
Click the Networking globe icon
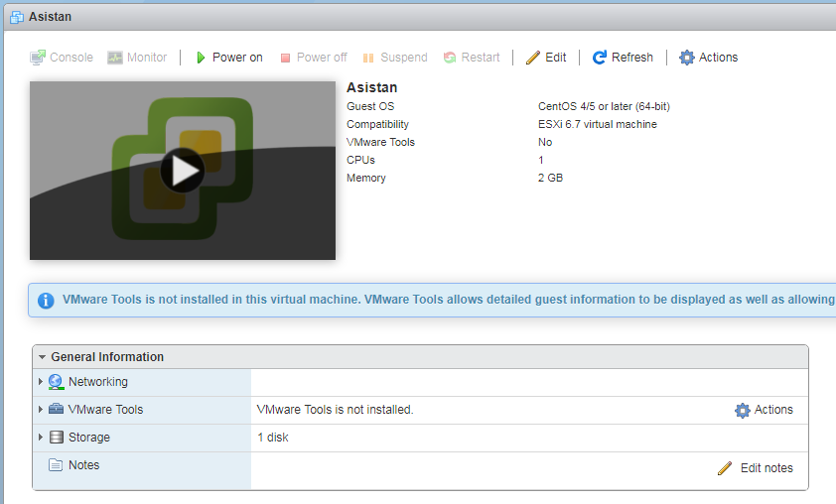56,382
